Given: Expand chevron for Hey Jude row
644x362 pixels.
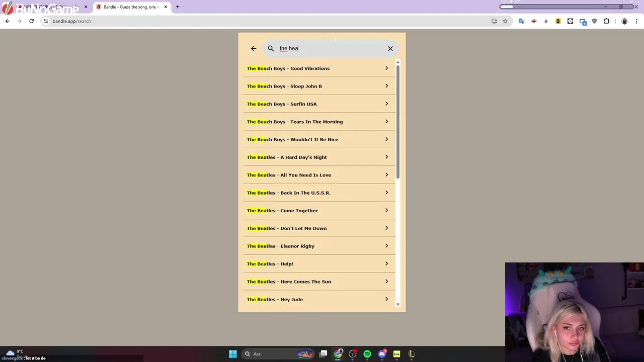Looking at the screenshot, I should tap(386, 299).
